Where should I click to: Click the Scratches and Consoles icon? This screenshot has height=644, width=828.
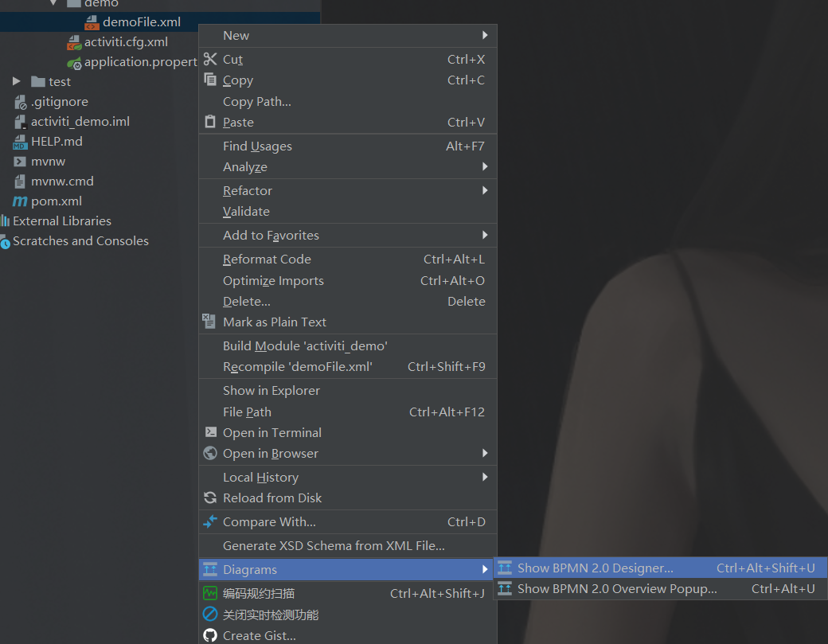pyautogui.click(x=5, y=241)
